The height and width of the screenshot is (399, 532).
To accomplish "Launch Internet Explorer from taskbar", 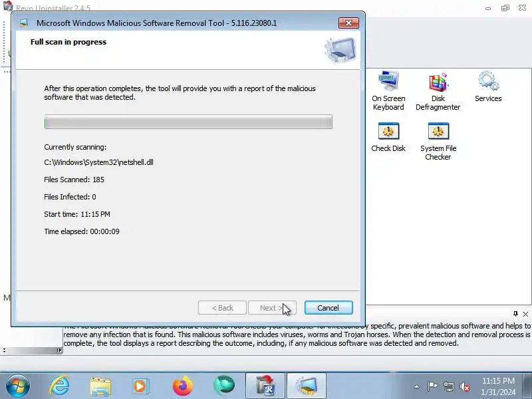I will [59, 386].
